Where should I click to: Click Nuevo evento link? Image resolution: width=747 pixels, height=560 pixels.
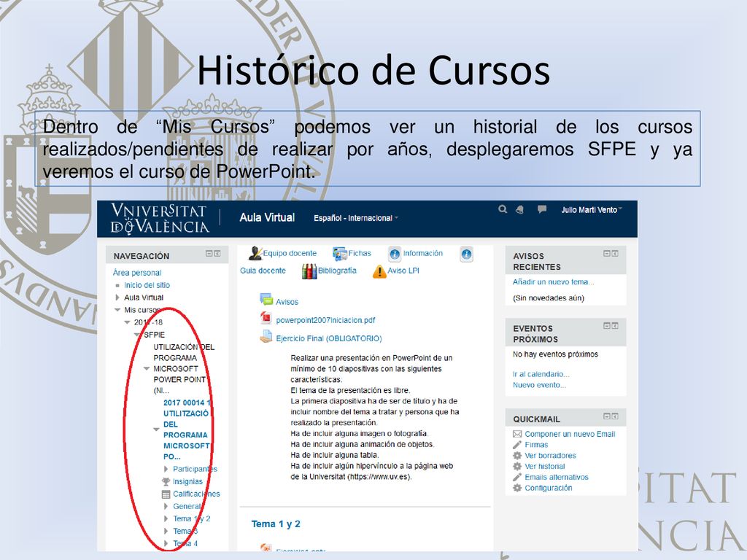[x=539, y=385]
